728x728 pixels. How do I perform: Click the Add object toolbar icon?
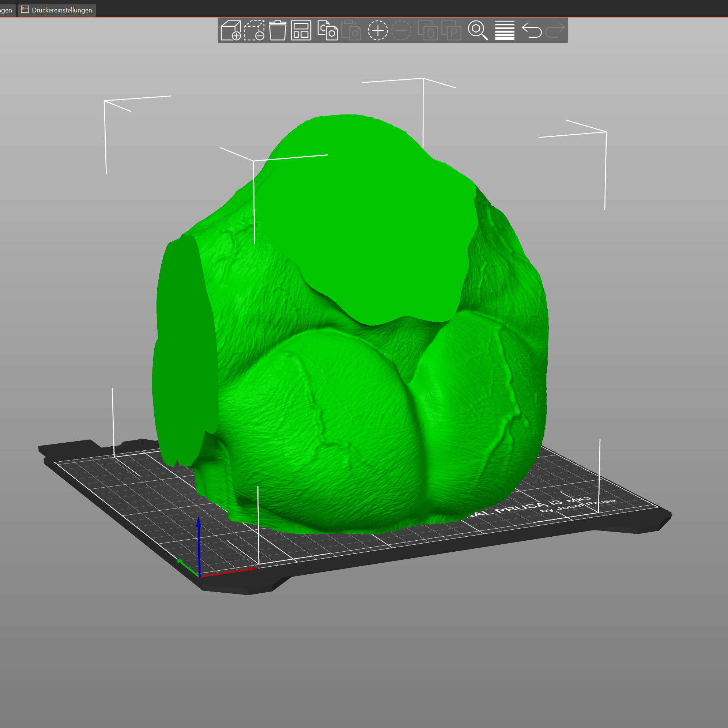coord(231,30)
